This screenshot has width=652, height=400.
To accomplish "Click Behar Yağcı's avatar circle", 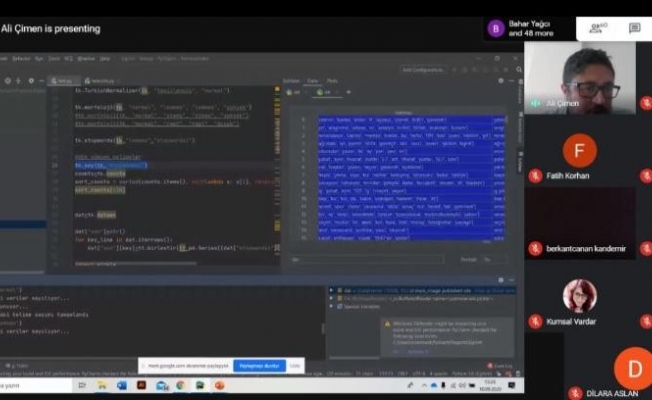I will coord(496,28).
